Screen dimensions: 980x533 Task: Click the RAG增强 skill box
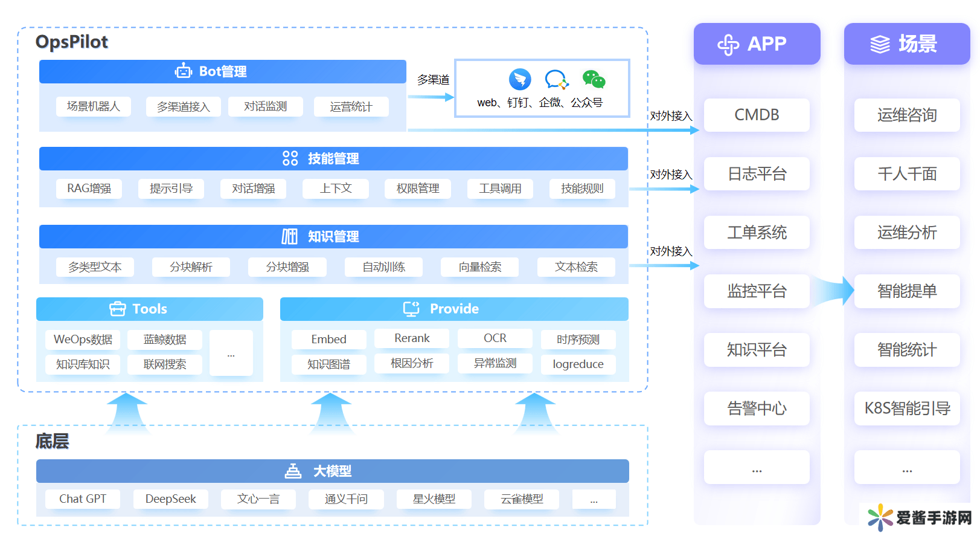(x=89, y=189)
